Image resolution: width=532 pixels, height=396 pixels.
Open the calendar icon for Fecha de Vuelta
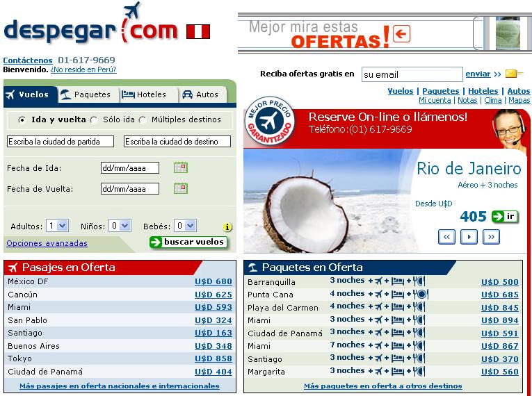point(181,188)
